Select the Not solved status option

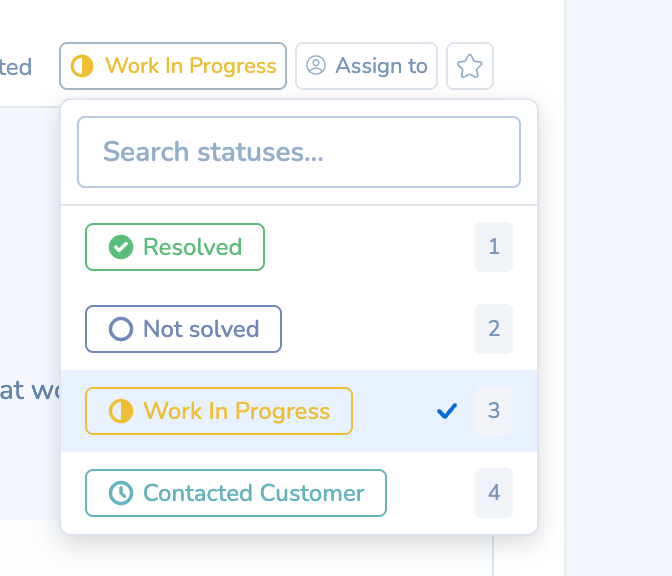pyautogui.click(x=183, y=329)
